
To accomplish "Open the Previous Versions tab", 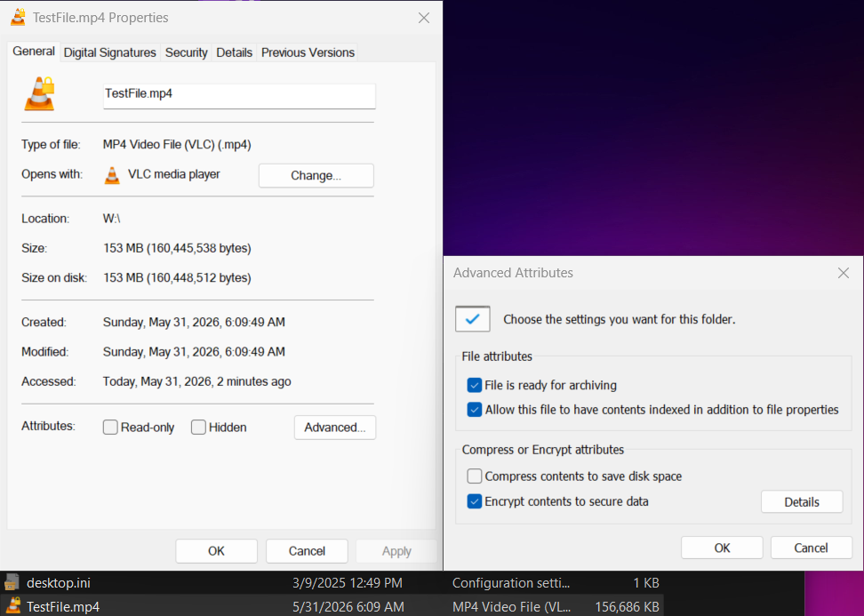I will [308, 52].
